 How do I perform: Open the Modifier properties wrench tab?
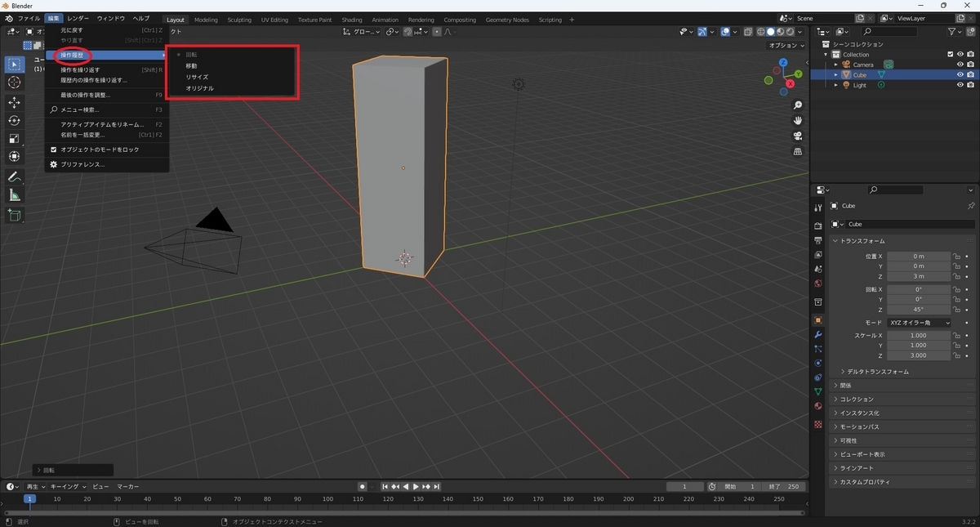817,335
